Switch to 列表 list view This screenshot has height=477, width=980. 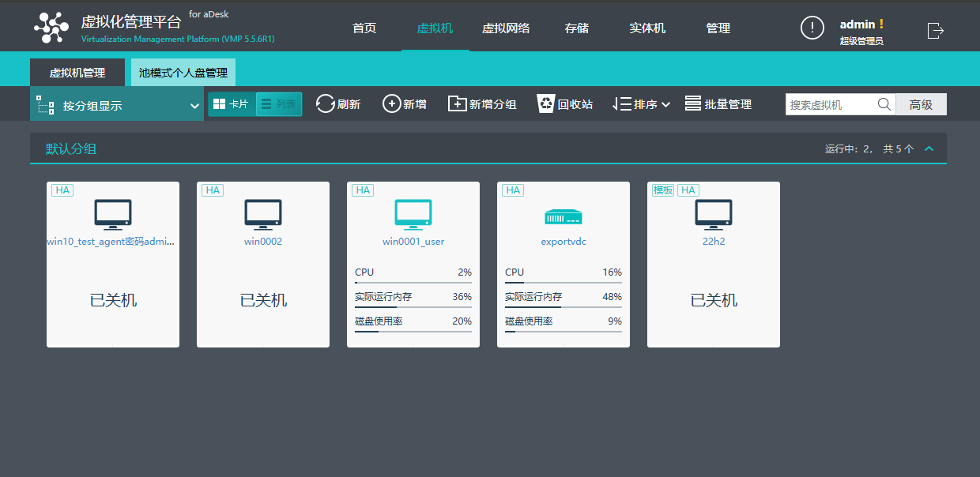click(x=277, y=103)
